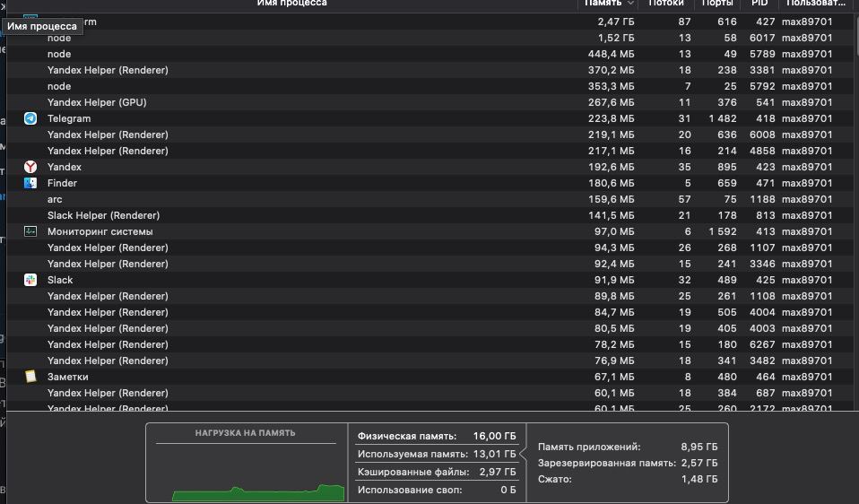The width and height of the screenshot is (859, 504).
Task: Click the Кэшированные файлы 2,97 ГБ line
Action: 437,472
